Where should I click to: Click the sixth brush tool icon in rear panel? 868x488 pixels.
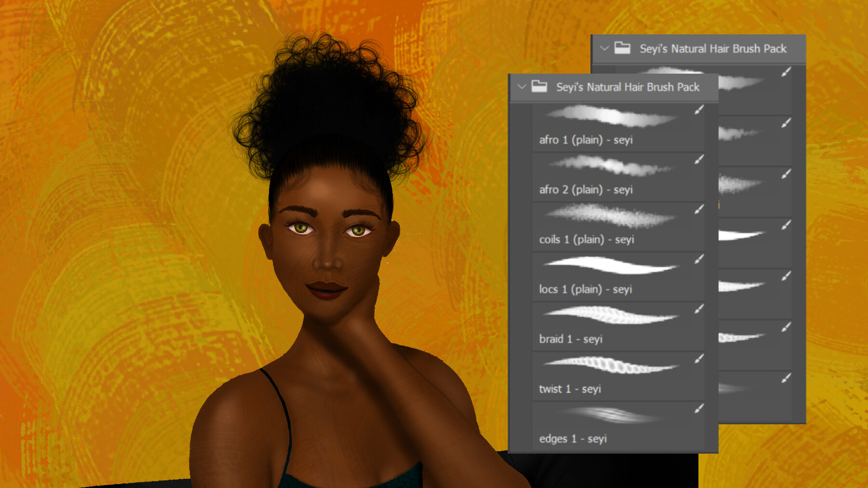[787, 327]
